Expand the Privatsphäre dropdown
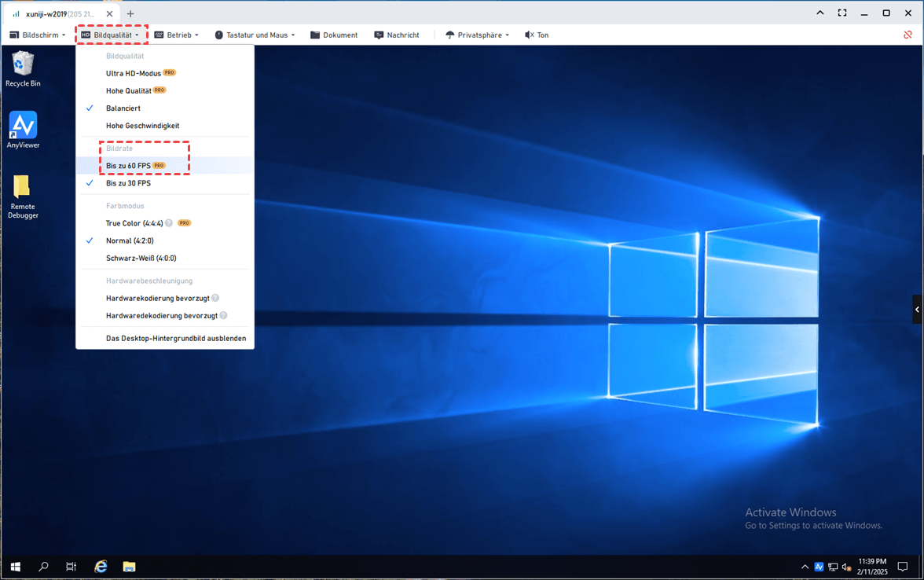The image size is (924, 580). pos(478,35)
